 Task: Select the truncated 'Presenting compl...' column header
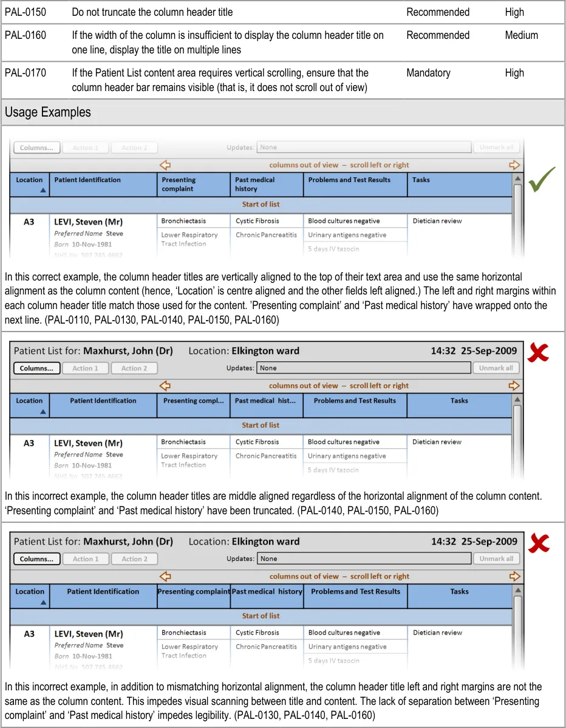[x=193, y=401]
